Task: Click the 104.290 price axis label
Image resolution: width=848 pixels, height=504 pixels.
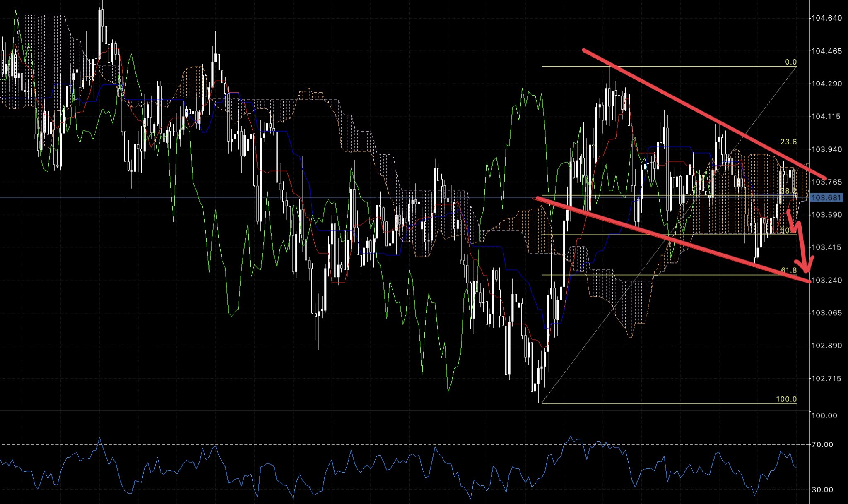Action: pyautogui.click(x=826, y=84)
